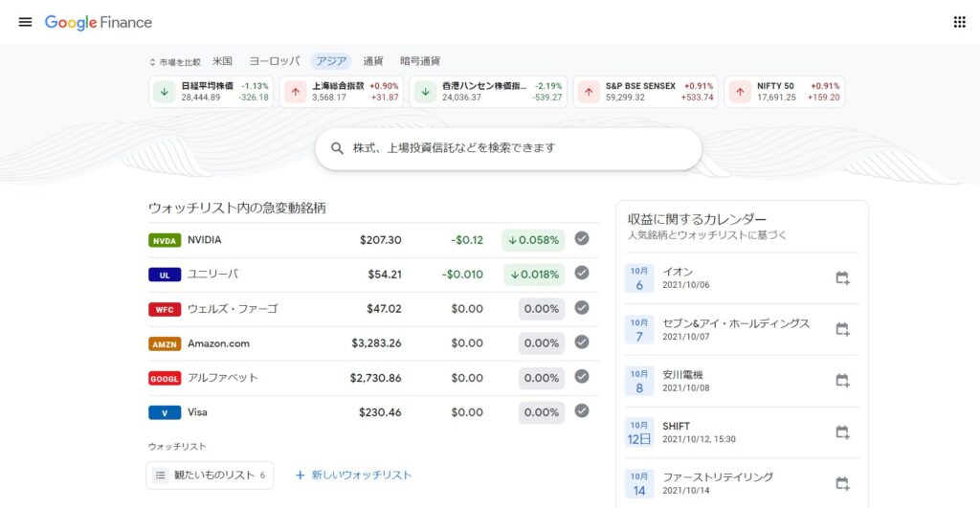Add セブン&アイ earnings to calendar
The height and width of the screenshot is (508, 980).
(x=841, y=329)
